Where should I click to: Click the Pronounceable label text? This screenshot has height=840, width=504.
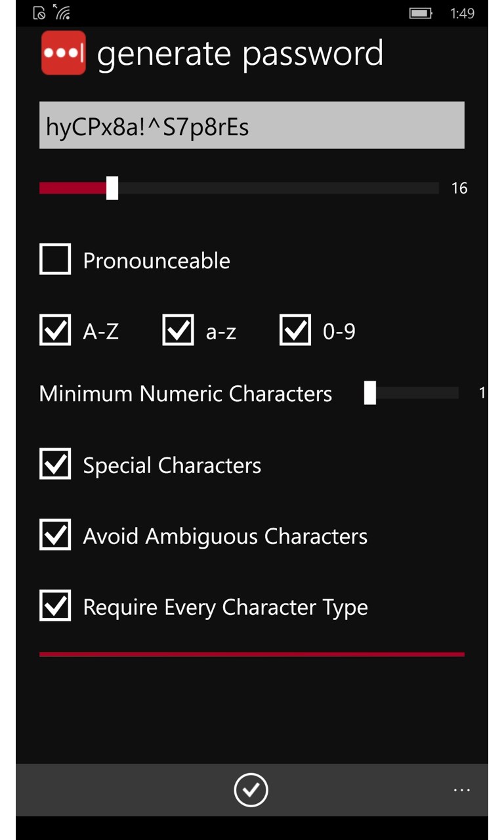tap(156, 261)
